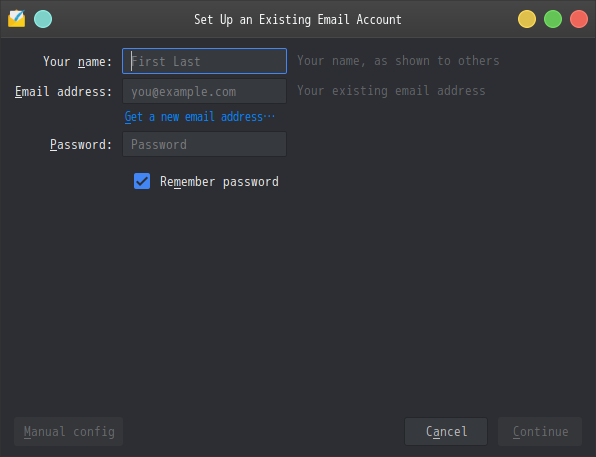596x457 pixels.
Task: Click the 'Your name, as shown to others' hint
Action: tap(398, 60)
